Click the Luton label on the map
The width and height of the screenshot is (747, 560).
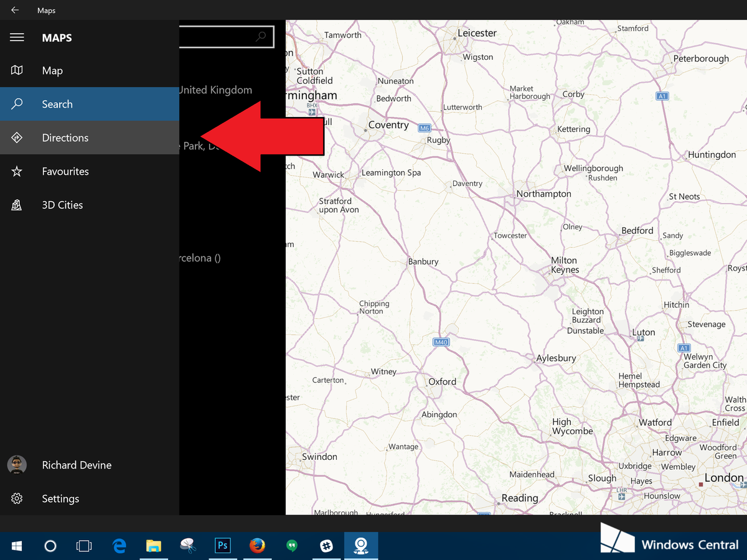(x=644, y=332)
